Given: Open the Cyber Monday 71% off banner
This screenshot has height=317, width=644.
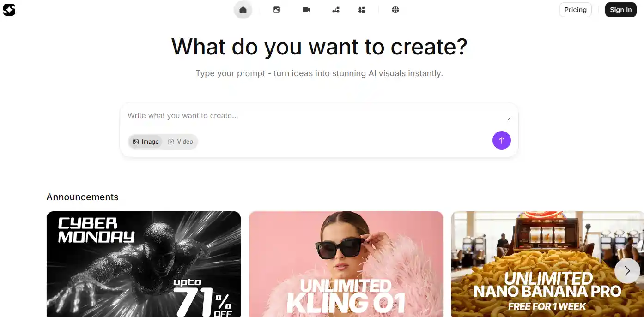Looking at the screenshot, I should point(143,264).
